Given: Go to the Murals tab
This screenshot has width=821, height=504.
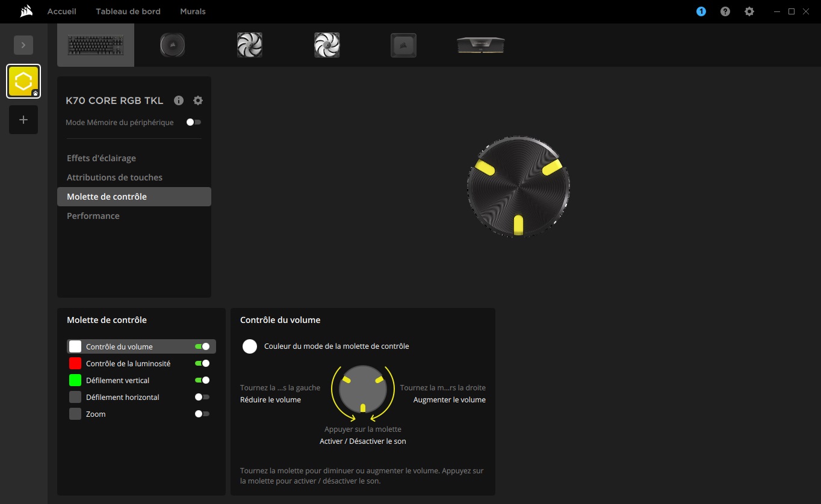Looking at the screenshot, I should click(x=193, y=11).
